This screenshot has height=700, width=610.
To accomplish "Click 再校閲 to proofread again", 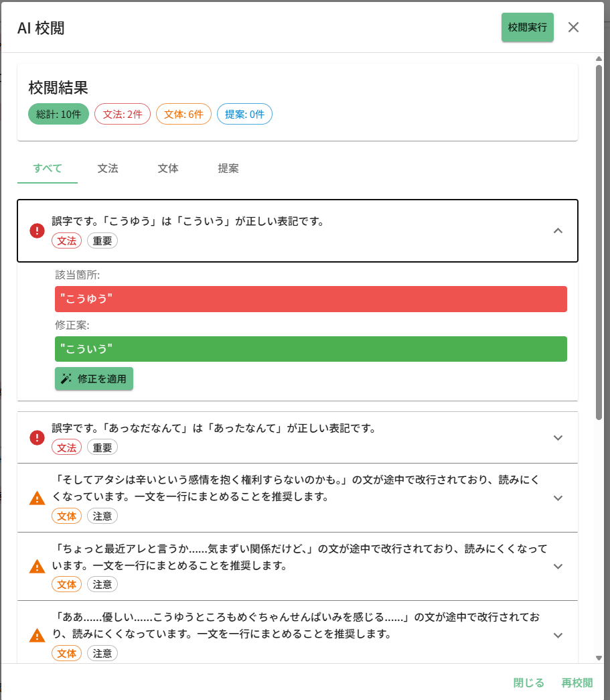I will (577, 683).
